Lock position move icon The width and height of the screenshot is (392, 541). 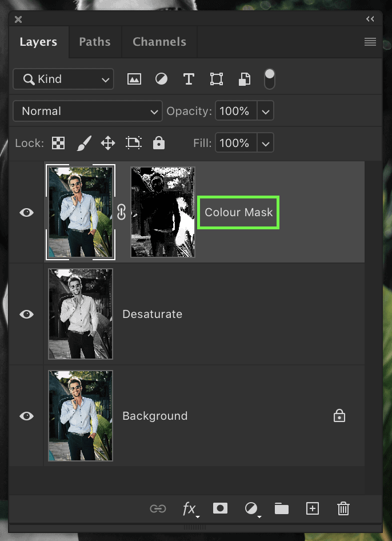pyautogui.click(x=108, y=143)
